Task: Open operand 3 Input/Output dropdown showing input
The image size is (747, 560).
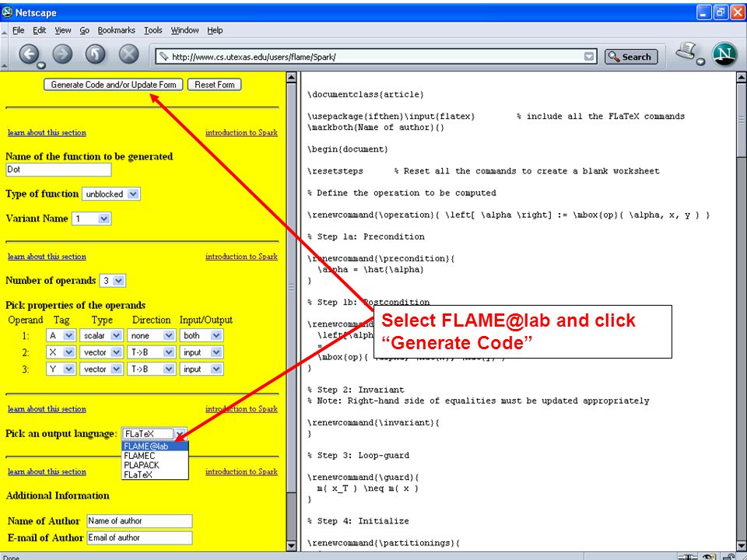Action: [202, 369]
